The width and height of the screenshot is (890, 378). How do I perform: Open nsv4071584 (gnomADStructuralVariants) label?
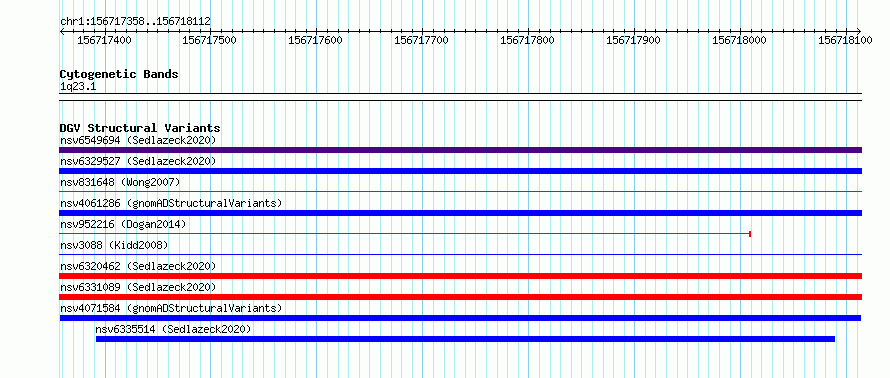[x=171, y=308]
